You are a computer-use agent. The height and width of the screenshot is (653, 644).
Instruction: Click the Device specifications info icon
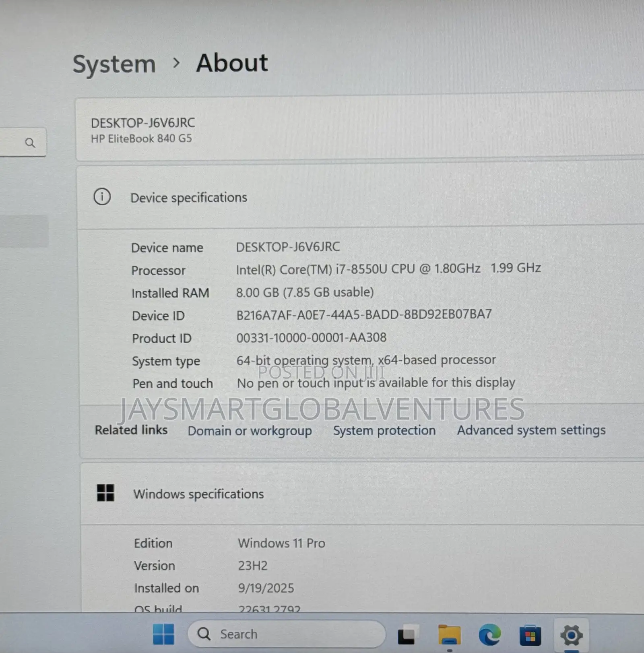click(x=102, y=197)
